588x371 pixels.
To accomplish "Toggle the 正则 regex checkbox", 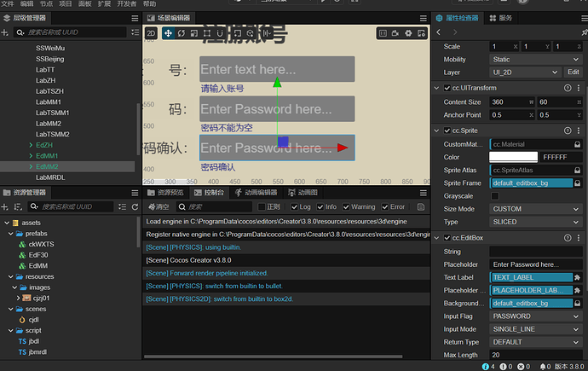I will [262, 207].
